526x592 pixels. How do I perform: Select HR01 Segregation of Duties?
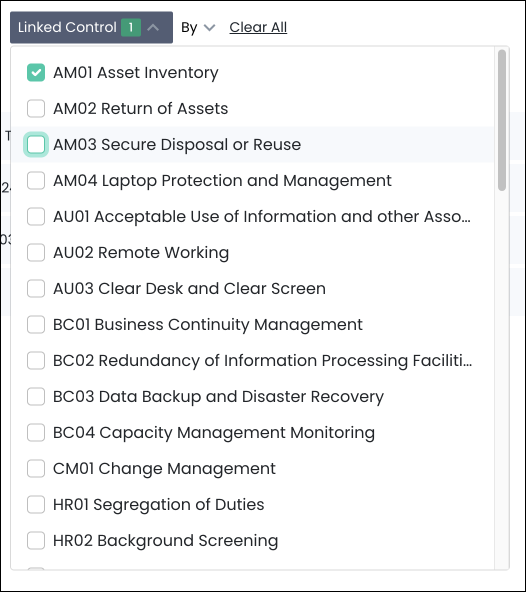click(36, 504)
